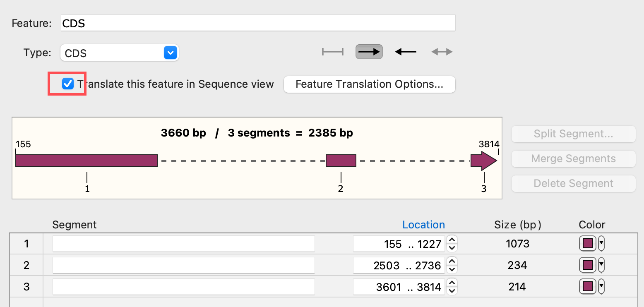Select the bidirectional arrow icon
This screenshot has height=307, width=644.
(x=442, y=52)
